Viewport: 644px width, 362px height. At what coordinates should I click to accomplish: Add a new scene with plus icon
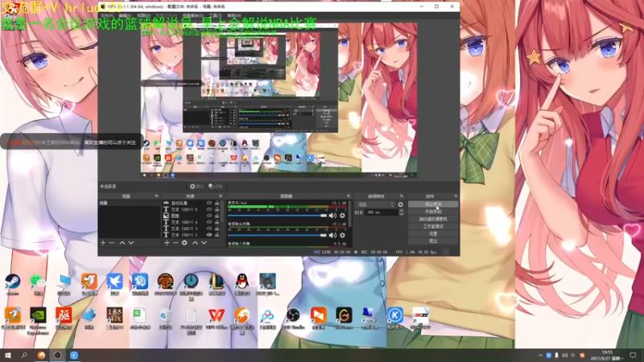103,243
